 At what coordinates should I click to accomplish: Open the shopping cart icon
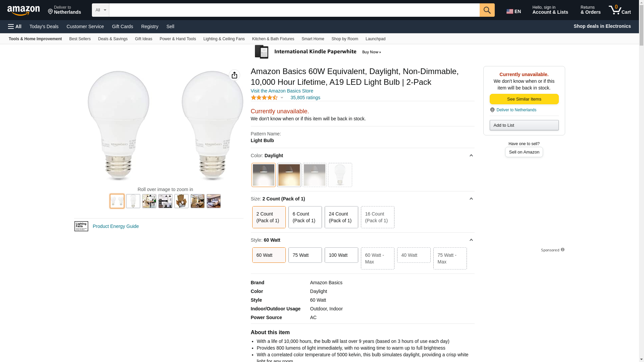(x=620, y=10)
